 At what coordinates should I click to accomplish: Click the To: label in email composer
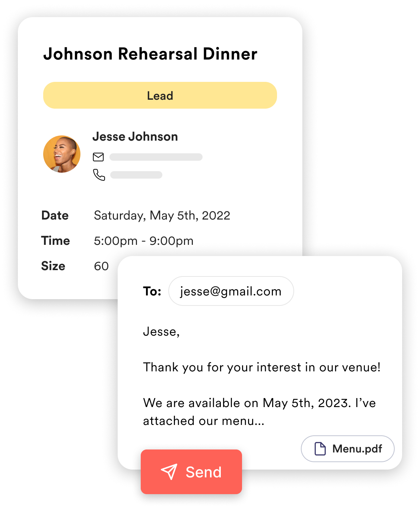(152, 291)
